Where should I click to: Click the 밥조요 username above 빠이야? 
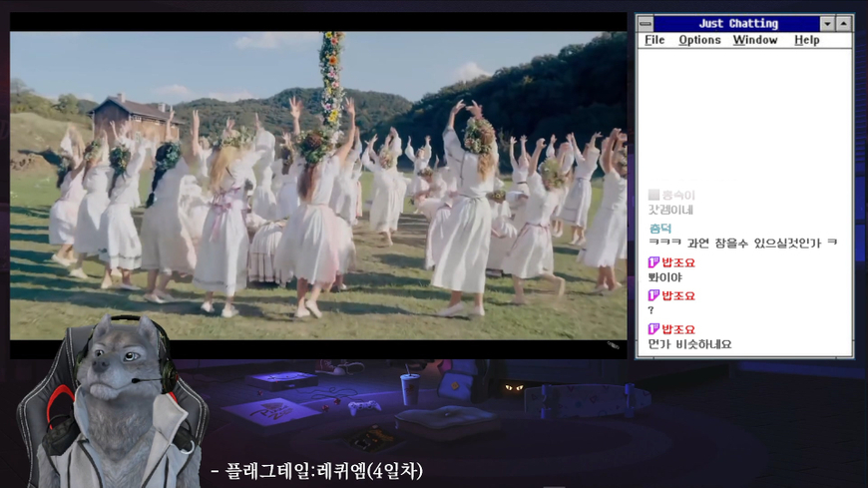click(x=678, y=262)
